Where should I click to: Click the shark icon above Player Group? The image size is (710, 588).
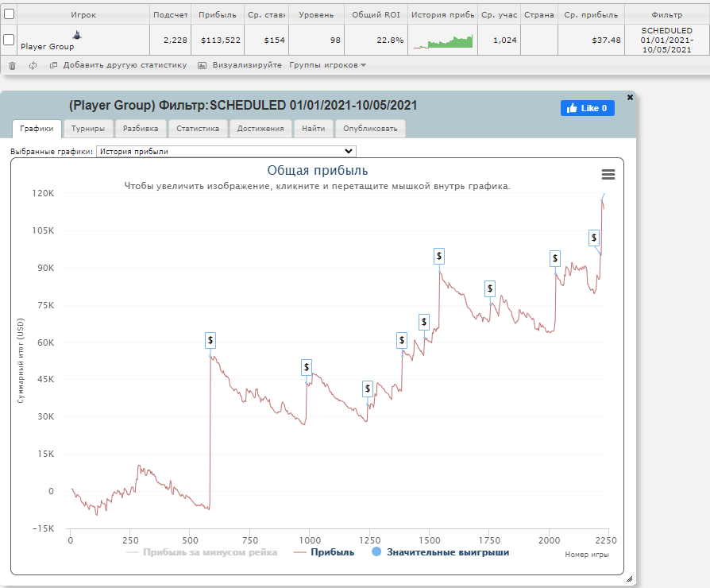[x=76, y=35]
